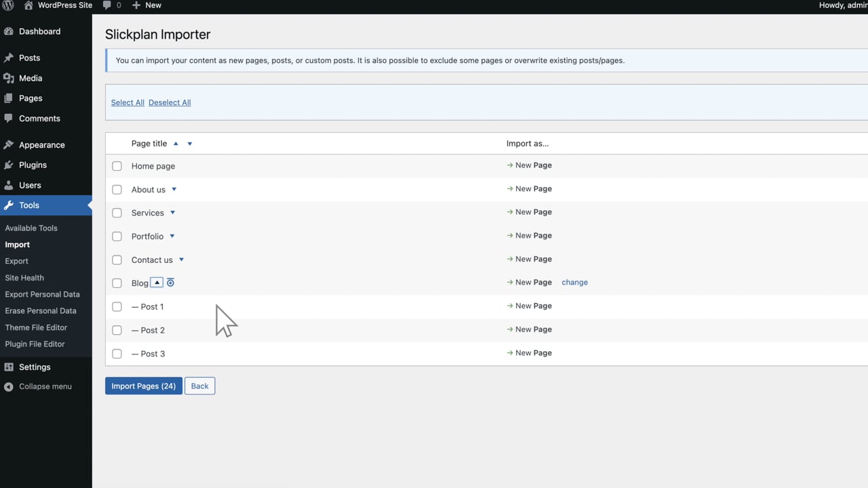Click the comments bubble icon in admin bar

point(107,5)
